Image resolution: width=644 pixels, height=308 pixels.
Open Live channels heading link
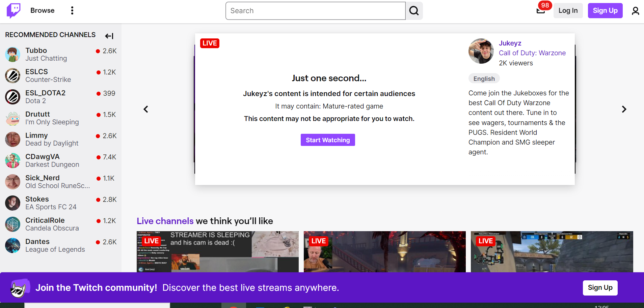[x=165, y=221]
